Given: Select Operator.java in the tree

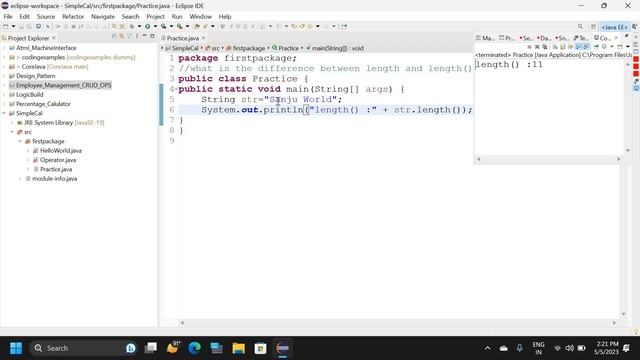Looking at the screenshot, I should (58, 160).
